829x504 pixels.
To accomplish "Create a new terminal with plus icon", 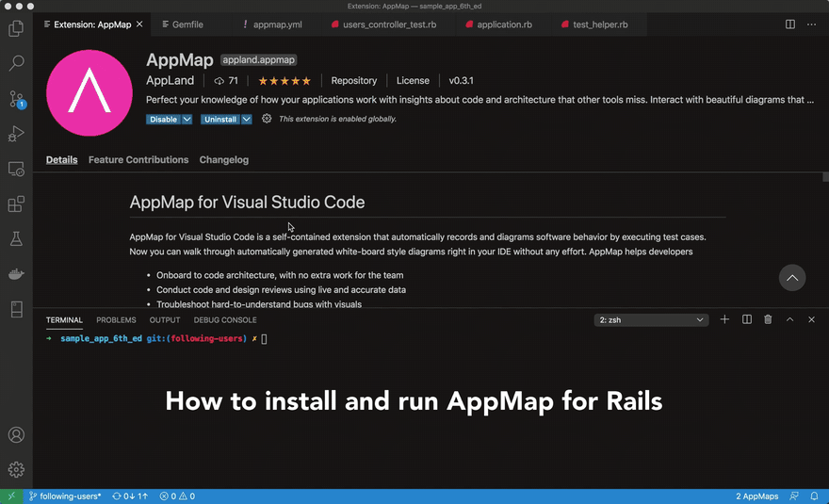I will click(724, 319).
